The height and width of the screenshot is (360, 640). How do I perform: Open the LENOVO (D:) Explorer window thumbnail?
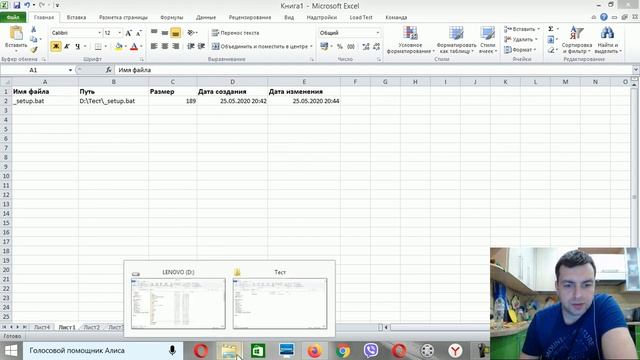(178, 303)
